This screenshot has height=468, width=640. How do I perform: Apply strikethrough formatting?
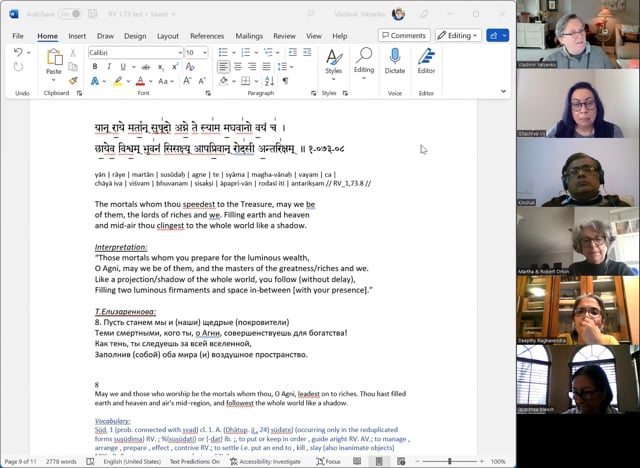(x=145, y=67)
